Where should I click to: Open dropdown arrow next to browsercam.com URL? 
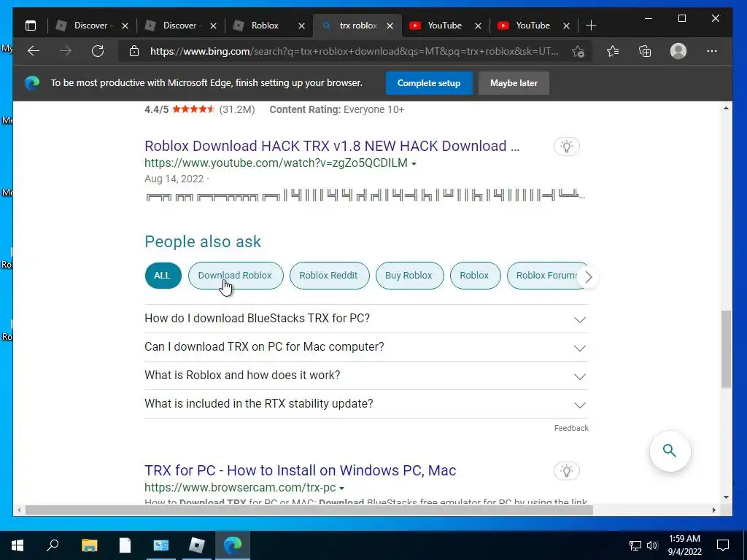pyautogui.click(x=341, y=489)
